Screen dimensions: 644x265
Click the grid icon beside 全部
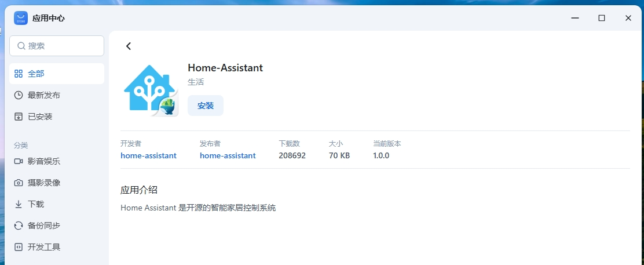(19, 74)
